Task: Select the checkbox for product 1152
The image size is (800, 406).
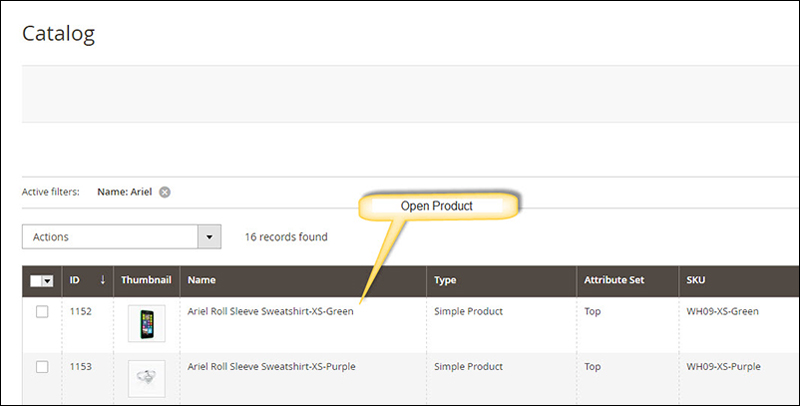Action: [42, 312]
